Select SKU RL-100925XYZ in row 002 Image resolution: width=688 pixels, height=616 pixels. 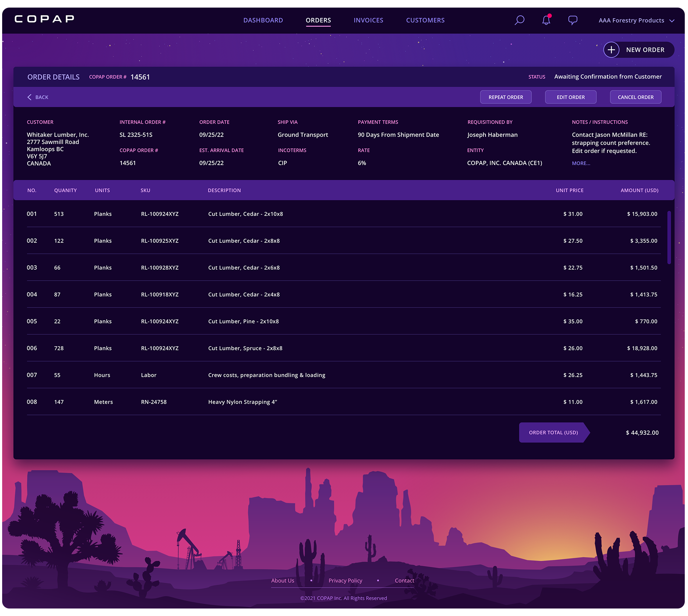click(x=159, y=241)
